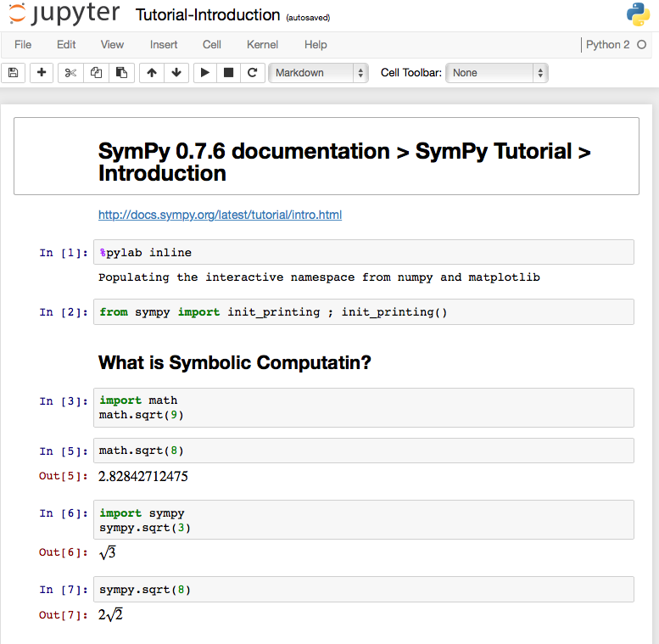Click the Cell Toolbar: label
The height and width of the screenshot is (644, 659).
click(x=411, y=73)
